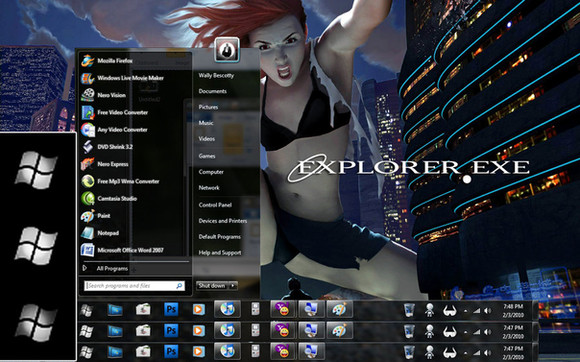Launch Windows Live Movie Maker icon

pos(88,78)
